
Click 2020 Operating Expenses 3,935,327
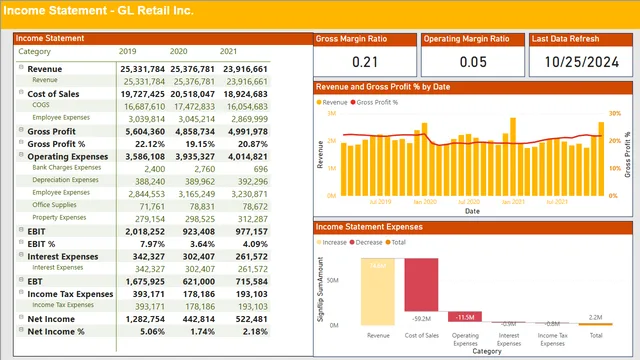pos(195,157)
